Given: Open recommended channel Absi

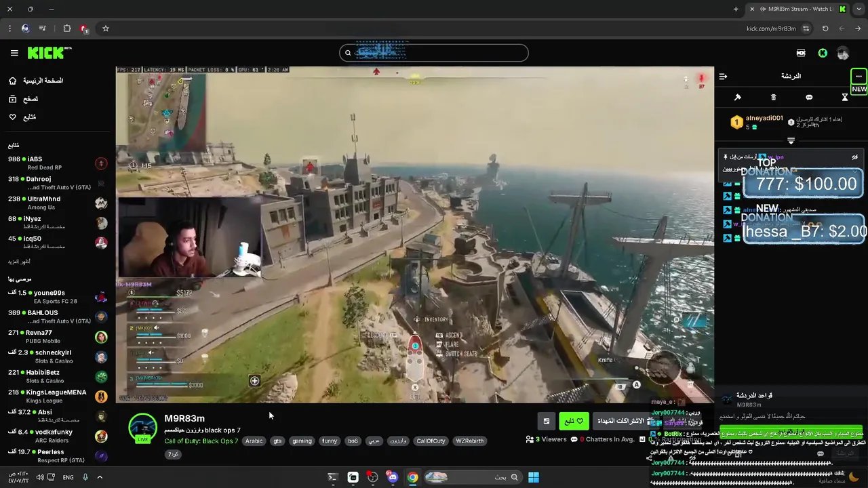Looking at the screenshot, I should (x=58, y=415).
